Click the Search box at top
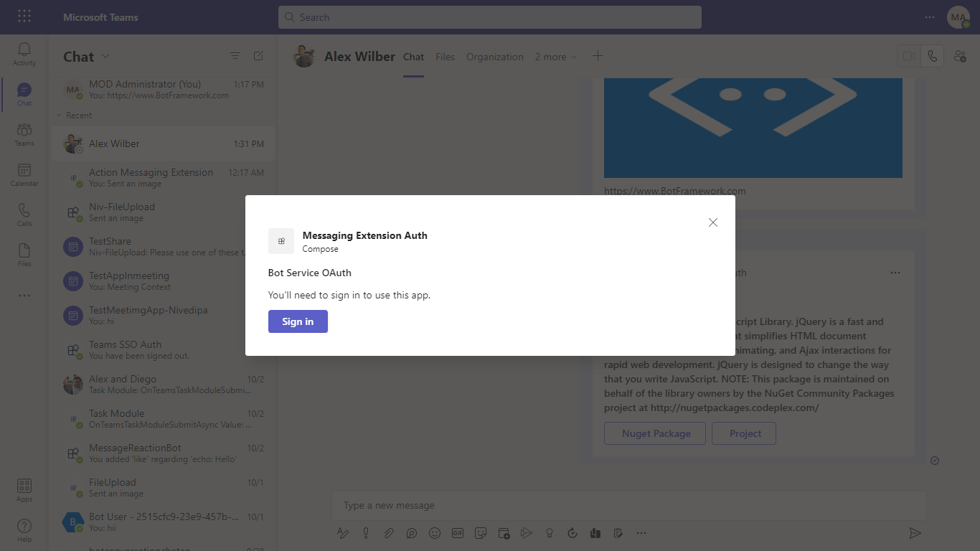The height and width of the screenshot is (551, 980). 489,17
